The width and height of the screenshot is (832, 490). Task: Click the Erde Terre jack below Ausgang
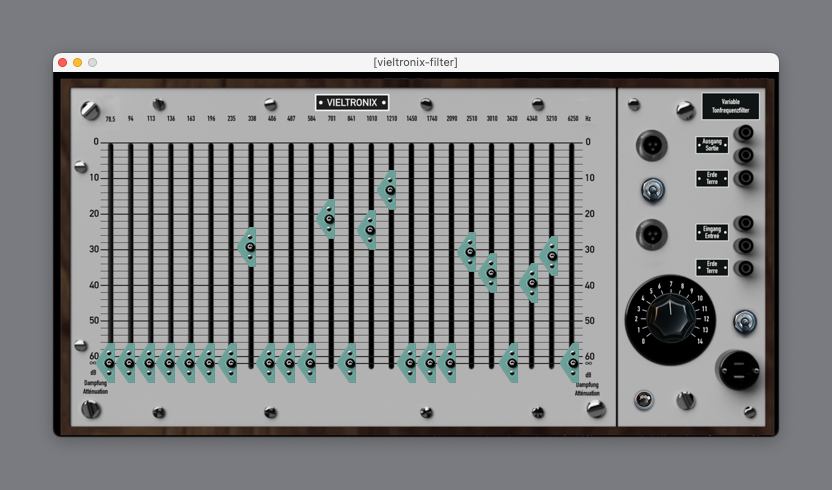[744, 179]
